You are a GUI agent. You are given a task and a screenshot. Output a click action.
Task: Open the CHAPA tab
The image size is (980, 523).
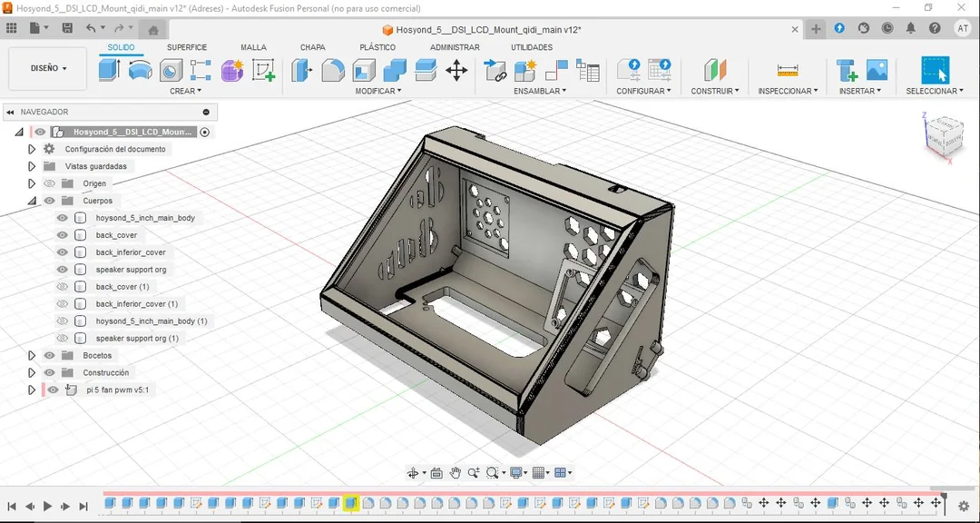[x=312, y=47]
